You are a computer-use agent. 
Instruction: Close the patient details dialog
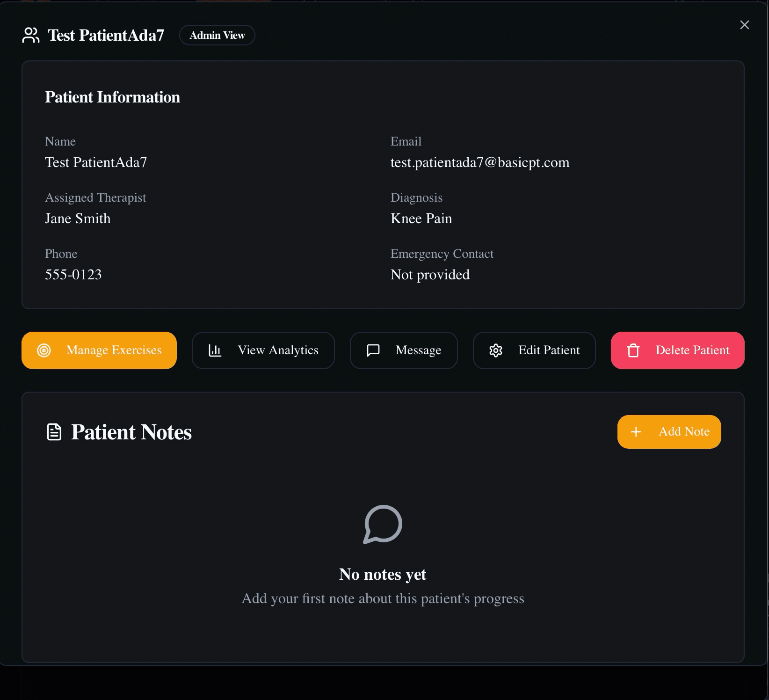pos(745,25)
